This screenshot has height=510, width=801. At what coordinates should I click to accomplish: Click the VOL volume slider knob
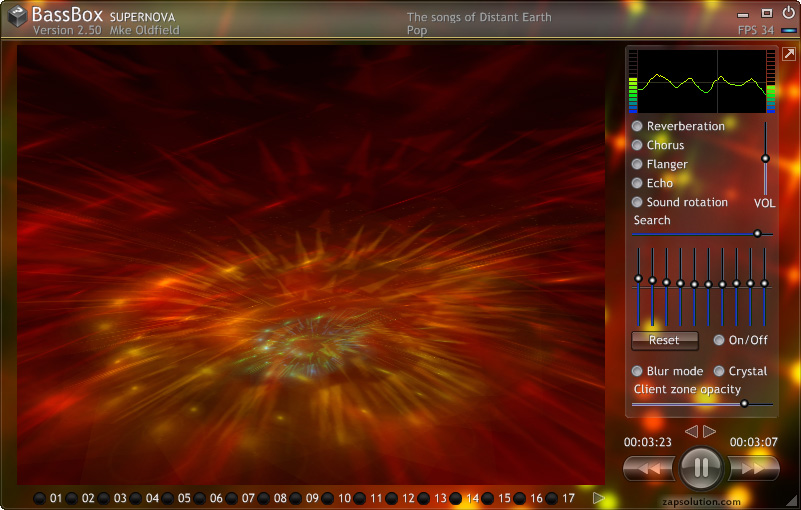[765, 158]
